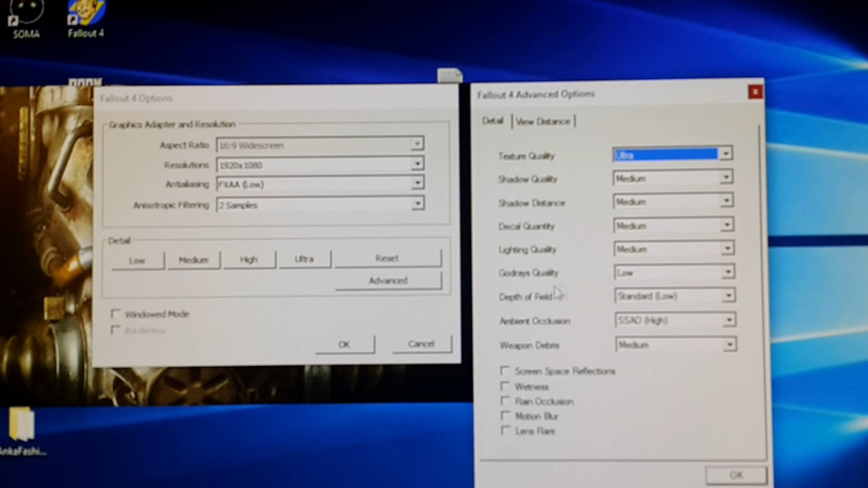The height and width of the screenshot is (488, 868).
Task: Click the Aspect Ratio label
Action: 184,145
